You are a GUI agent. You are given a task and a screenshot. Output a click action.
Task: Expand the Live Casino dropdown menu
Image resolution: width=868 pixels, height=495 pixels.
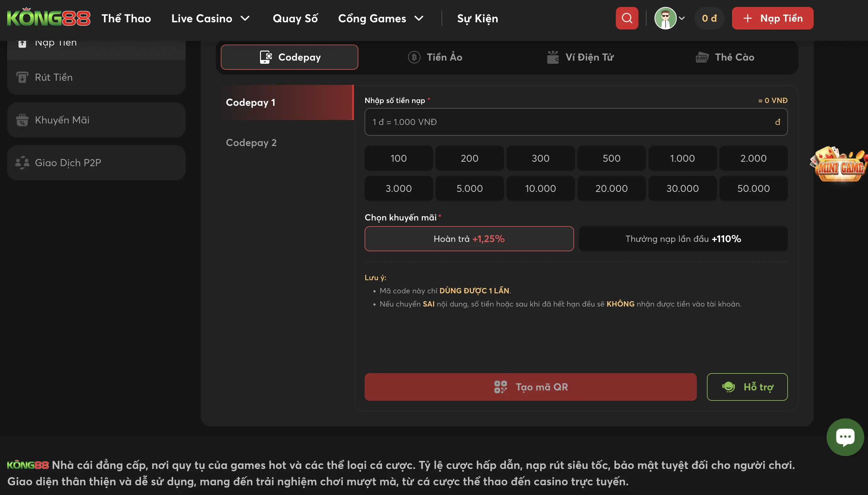tap(245, 18)
